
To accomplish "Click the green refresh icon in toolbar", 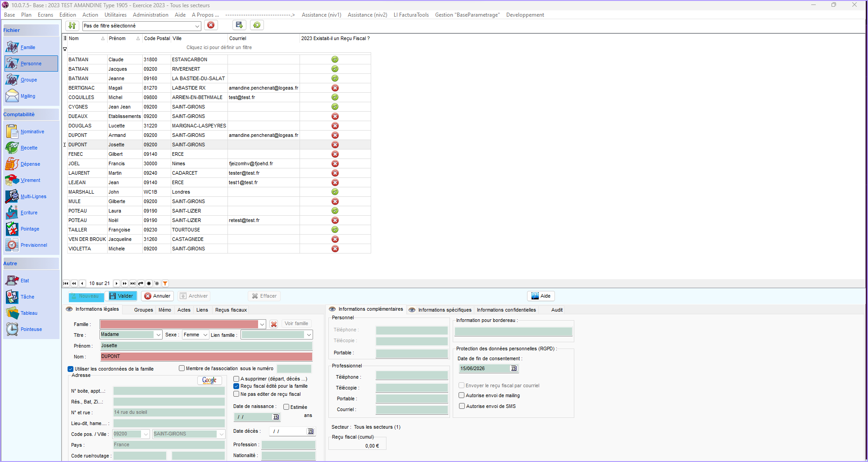I will point(257,25).
